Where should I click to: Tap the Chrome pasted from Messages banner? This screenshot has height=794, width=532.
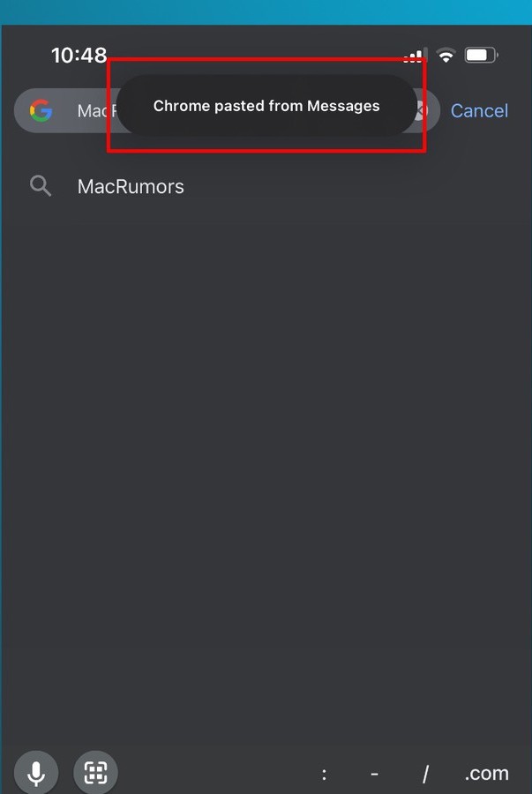pyautogui.click(x=266, y=106)
